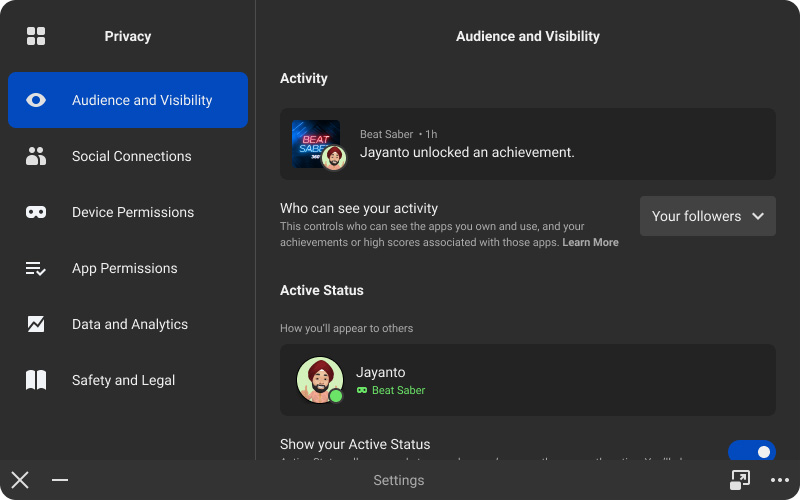
Task: Open the three-dots more options menu
Action: [780, 480]
